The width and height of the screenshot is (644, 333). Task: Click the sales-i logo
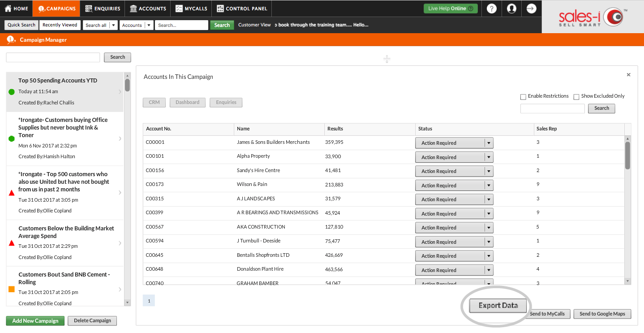[x=593, y=17]
